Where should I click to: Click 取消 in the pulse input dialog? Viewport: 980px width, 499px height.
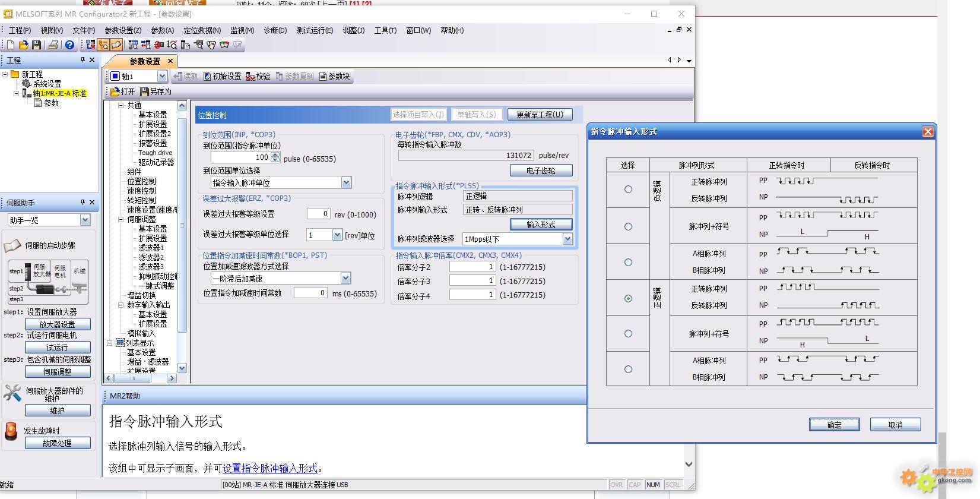tap(895, 424)
